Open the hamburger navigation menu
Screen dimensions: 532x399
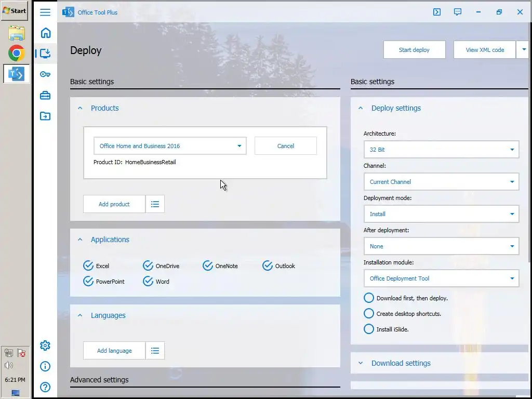click(45, 12)
